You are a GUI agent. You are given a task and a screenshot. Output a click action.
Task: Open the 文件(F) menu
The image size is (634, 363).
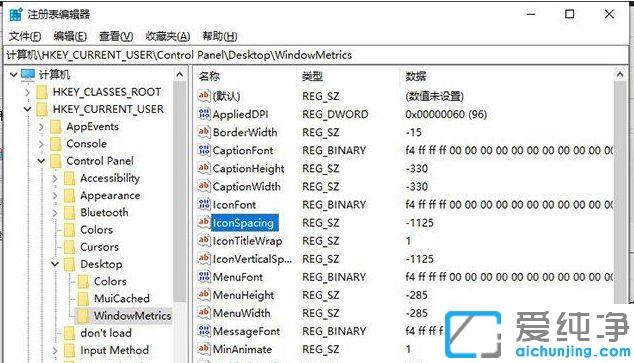pyautogui.click(x=25, y=36)
